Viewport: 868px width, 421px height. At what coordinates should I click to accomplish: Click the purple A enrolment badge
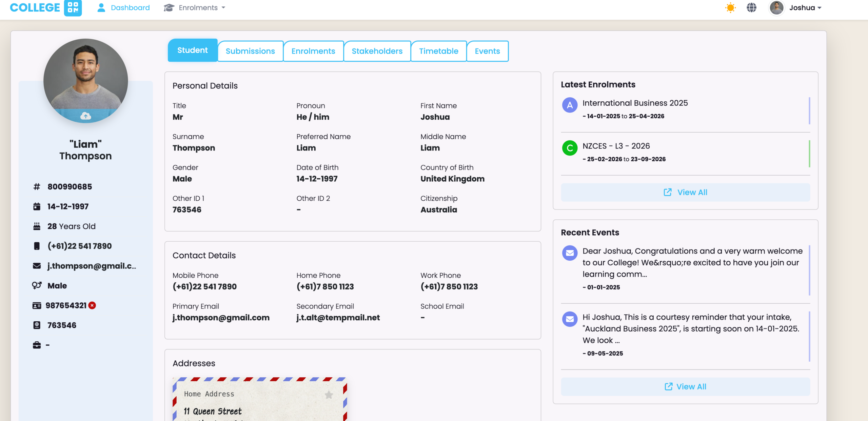(570, 105)
